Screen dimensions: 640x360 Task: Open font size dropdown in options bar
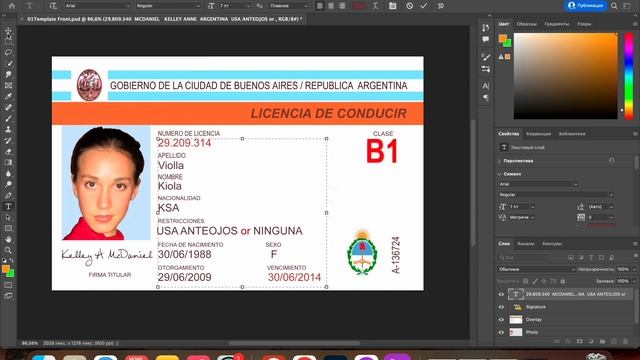click(x=235, y=6)
